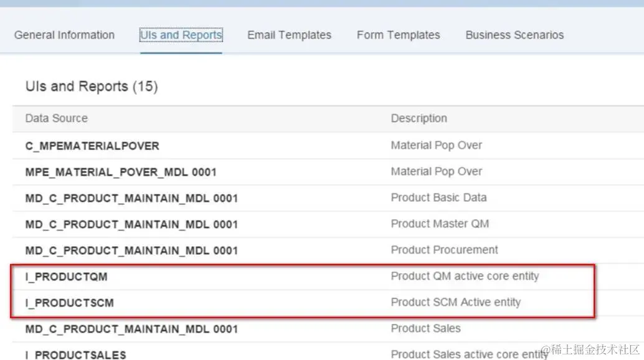Click the Product QM active core entity text
The height and width of the screenshot is (360, 644).
tap(465, 276)
